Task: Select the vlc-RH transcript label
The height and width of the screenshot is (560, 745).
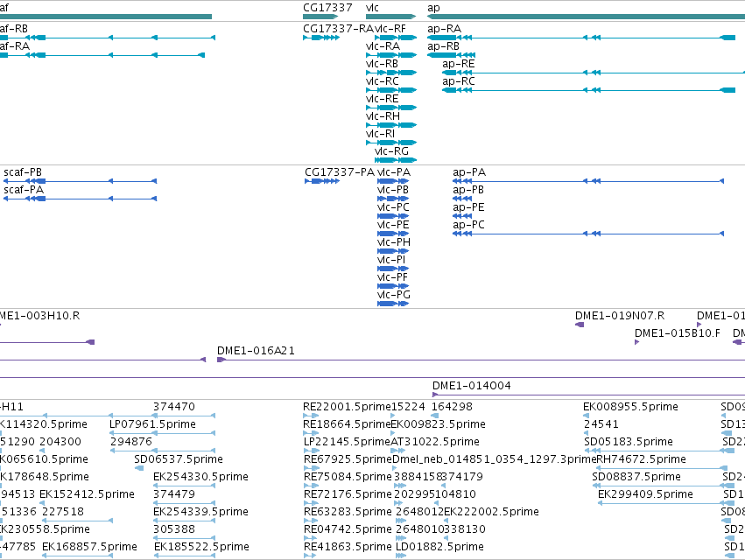Action: [x=383, y=116]
